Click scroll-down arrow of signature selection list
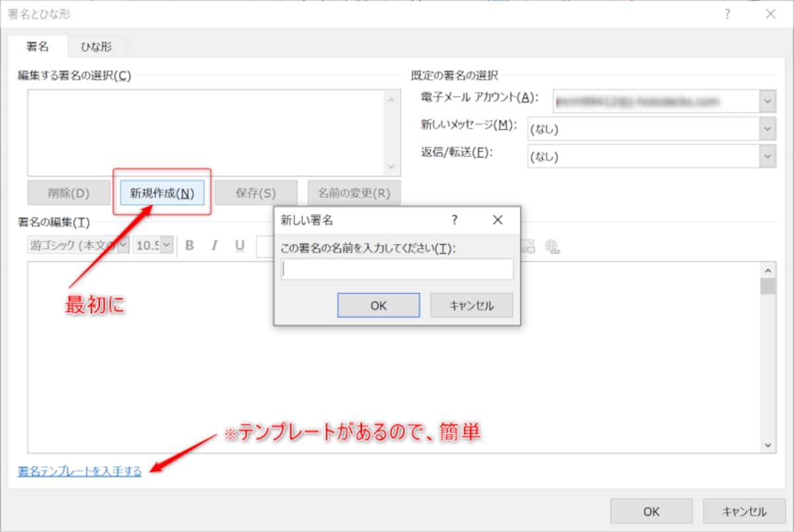The width and height of the screenshot is (794, 532). click(390, 167)
